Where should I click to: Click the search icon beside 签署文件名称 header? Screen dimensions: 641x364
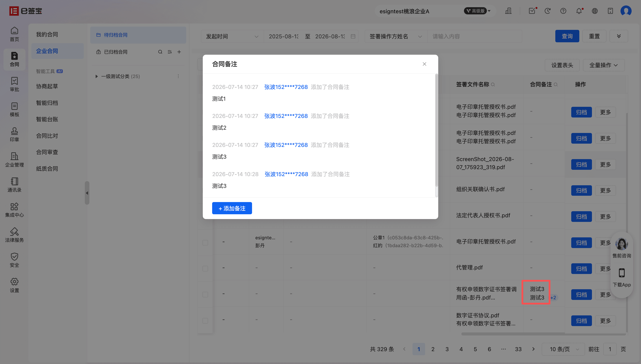point(493,85)
